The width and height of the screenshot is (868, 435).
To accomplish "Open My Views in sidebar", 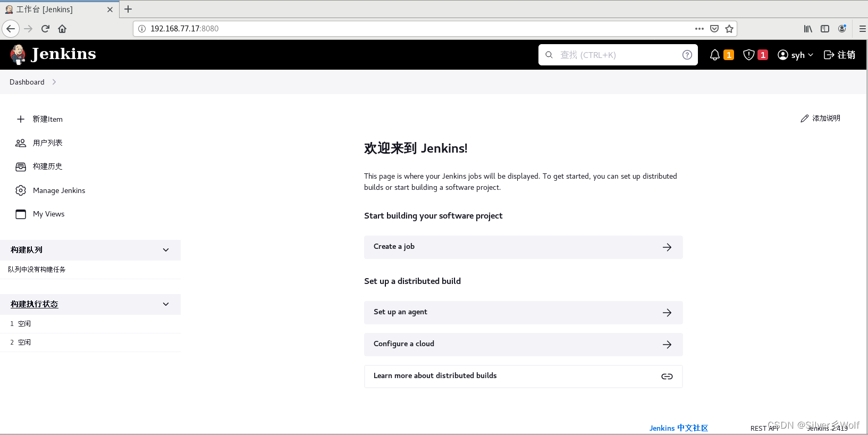I will pyautogui.click(x=49, y=214).
